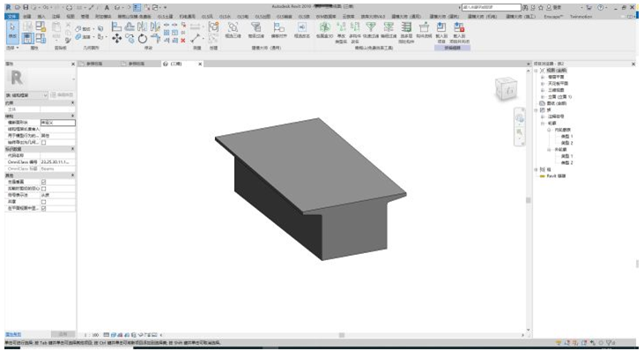The height and width of the screenshot is (351, 644).
Task: Click the OmniClass 编号 value 23.25.30.11.1...
Action: point(58,162)
